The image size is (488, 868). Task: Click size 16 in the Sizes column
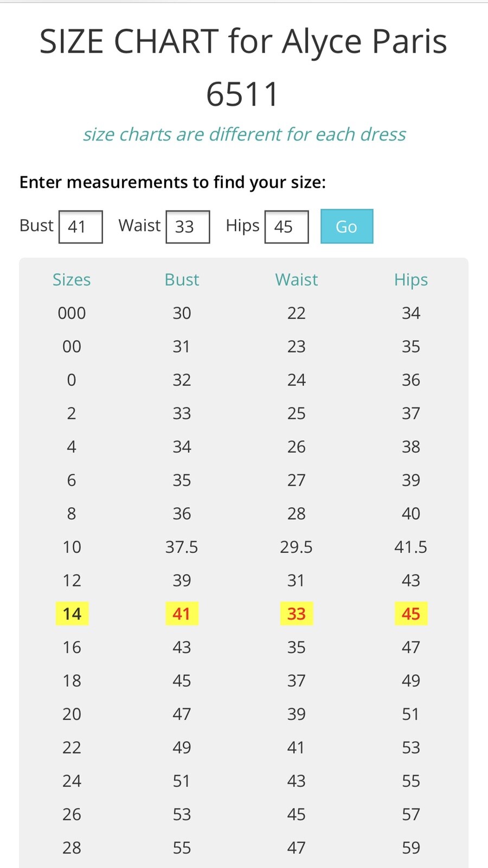tap(72, 647)
